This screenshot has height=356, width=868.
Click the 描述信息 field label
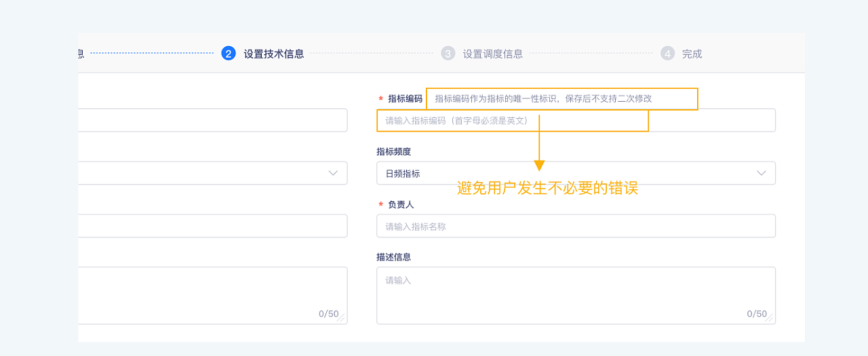[393, 257]
